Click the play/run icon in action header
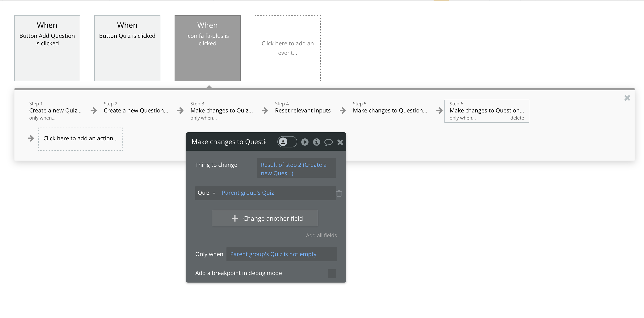The image size is (644, 318). tap(305, 142)
